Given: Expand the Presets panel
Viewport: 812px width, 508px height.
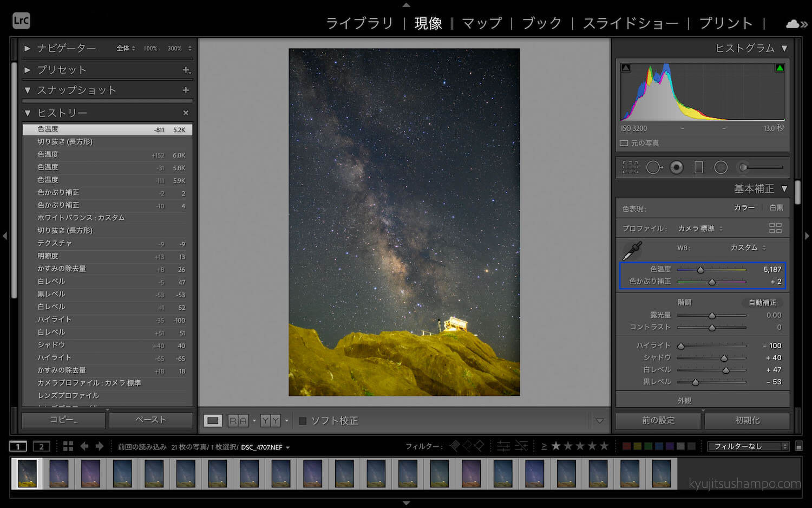Looking at the screenshot, I should pyautogui.click(x=28, y=70).
